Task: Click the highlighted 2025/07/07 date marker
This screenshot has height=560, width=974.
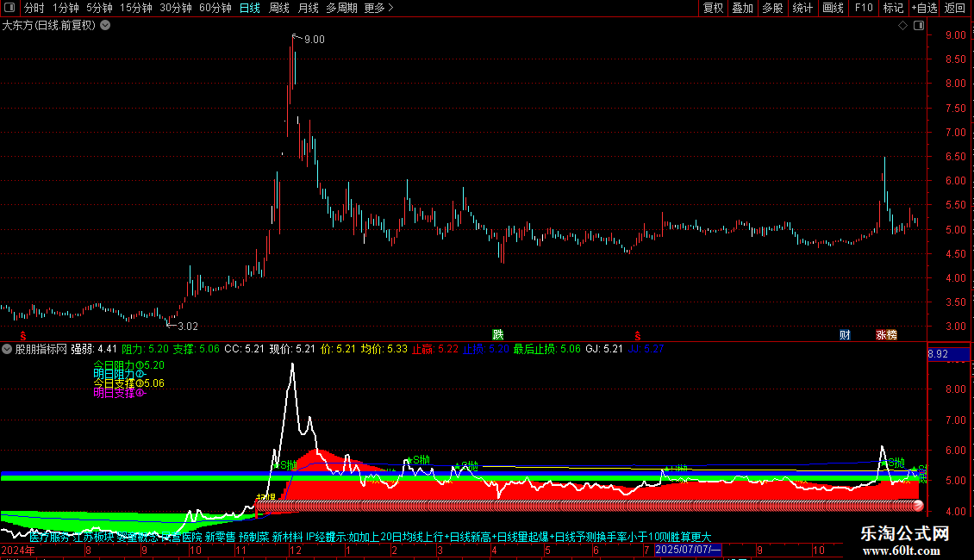Action: point(688,550)
